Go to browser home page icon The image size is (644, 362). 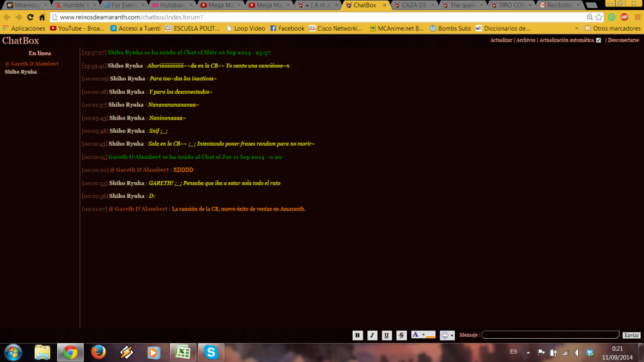tap(42, 18)
